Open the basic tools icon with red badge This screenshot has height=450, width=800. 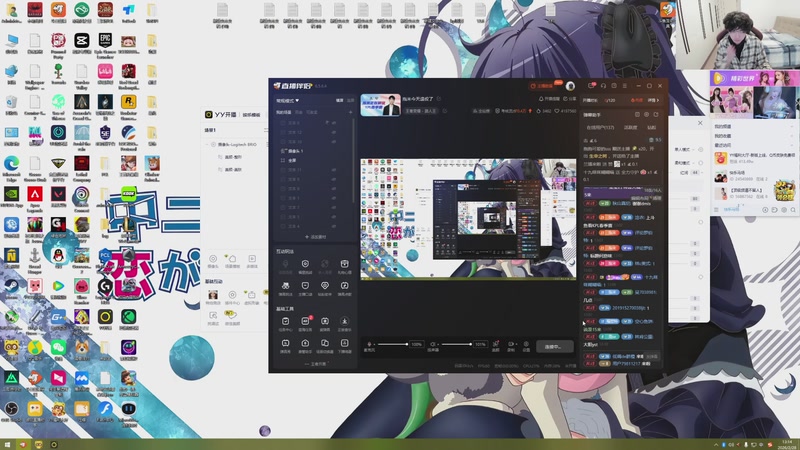[x=305, y=323]
